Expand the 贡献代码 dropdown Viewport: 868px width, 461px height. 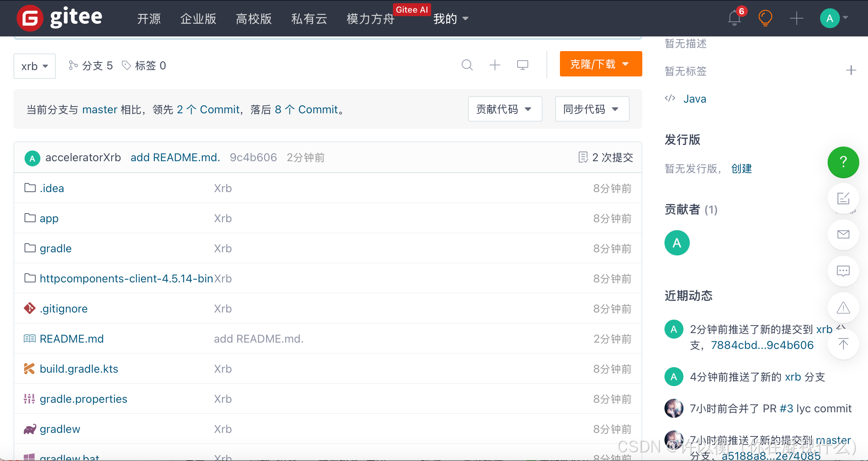tap(504, 109)
